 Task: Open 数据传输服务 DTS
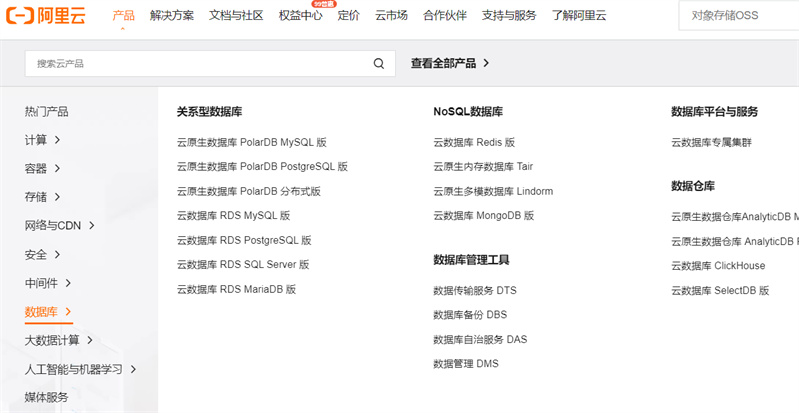[x=475, y=291]
